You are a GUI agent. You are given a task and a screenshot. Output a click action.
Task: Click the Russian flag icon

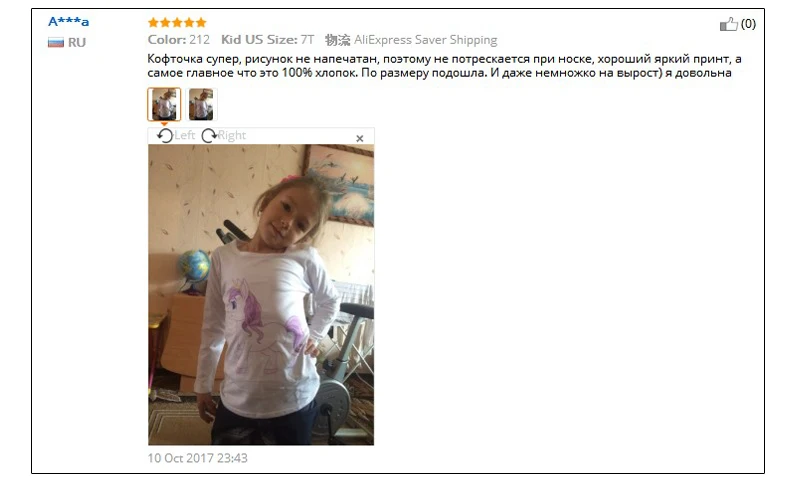(x=56, y=42)
